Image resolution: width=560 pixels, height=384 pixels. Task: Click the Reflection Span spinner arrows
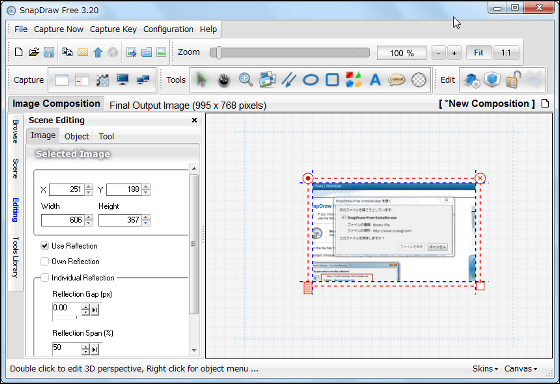coord(85,349)
